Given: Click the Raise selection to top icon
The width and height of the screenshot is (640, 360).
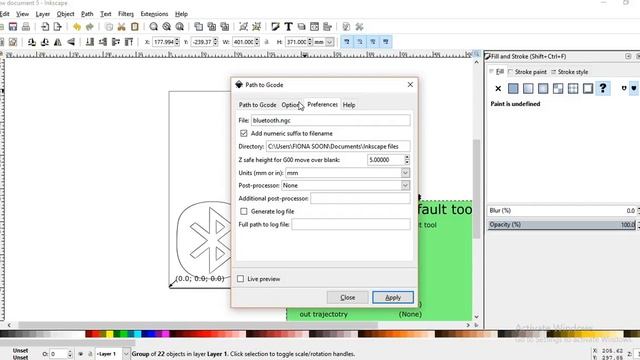Looking at the screenshot, I should click(x=129, y=42).
